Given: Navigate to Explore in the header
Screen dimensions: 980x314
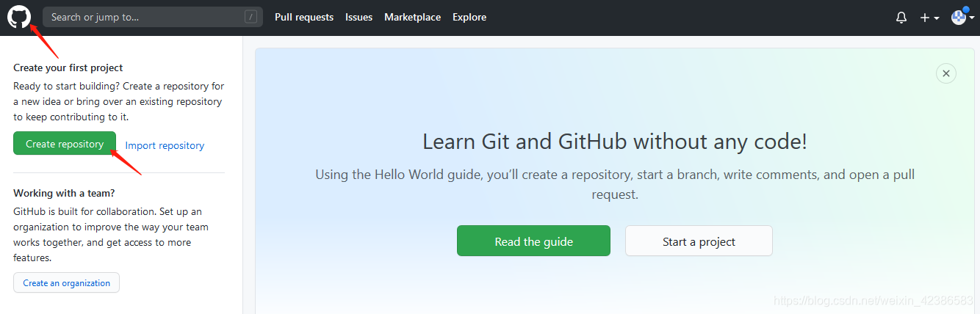Looking at the screenshot, I should click(469, 17).
